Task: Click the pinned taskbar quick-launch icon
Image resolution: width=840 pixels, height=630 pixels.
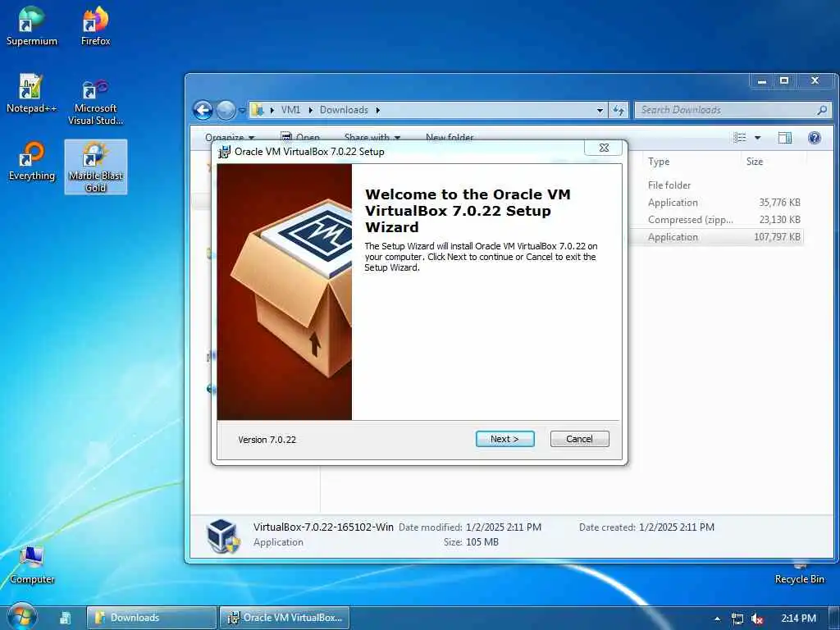Action: (66, 618)
